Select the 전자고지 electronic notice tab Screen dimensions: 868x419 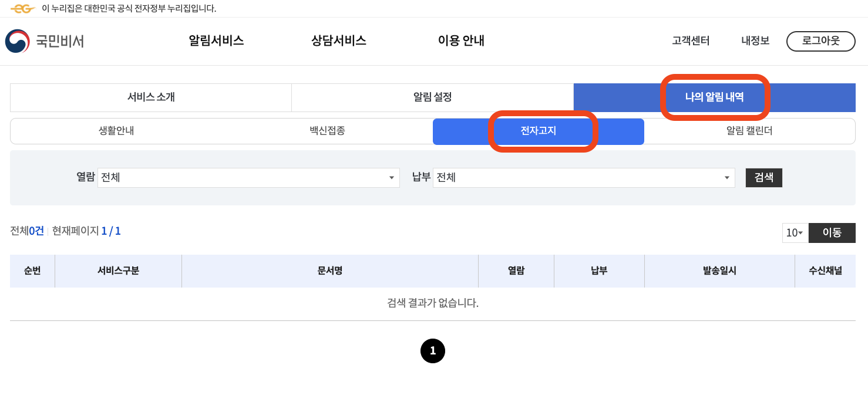[x=538, y=131]
